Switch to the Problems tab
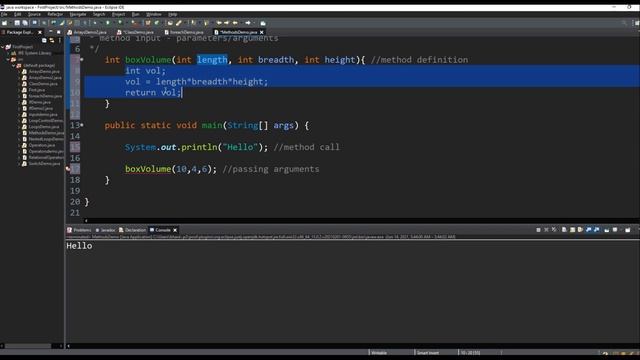Image resolution: width=640 pixels, height=360 pixels. coord(79,230)
